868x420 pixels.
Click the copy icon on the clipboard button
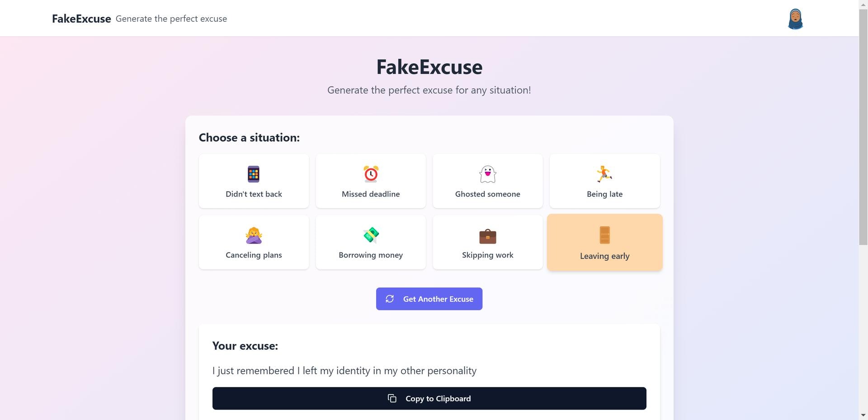[392, 398]
